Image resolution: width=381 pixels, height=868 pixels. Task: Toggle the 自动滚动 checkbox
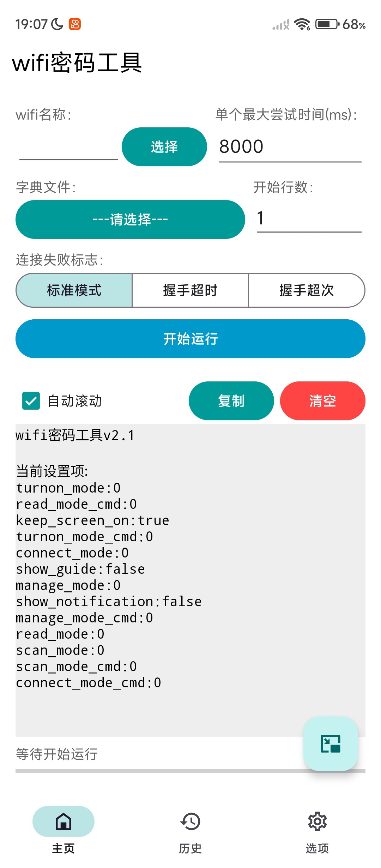(x=31, y=401)
